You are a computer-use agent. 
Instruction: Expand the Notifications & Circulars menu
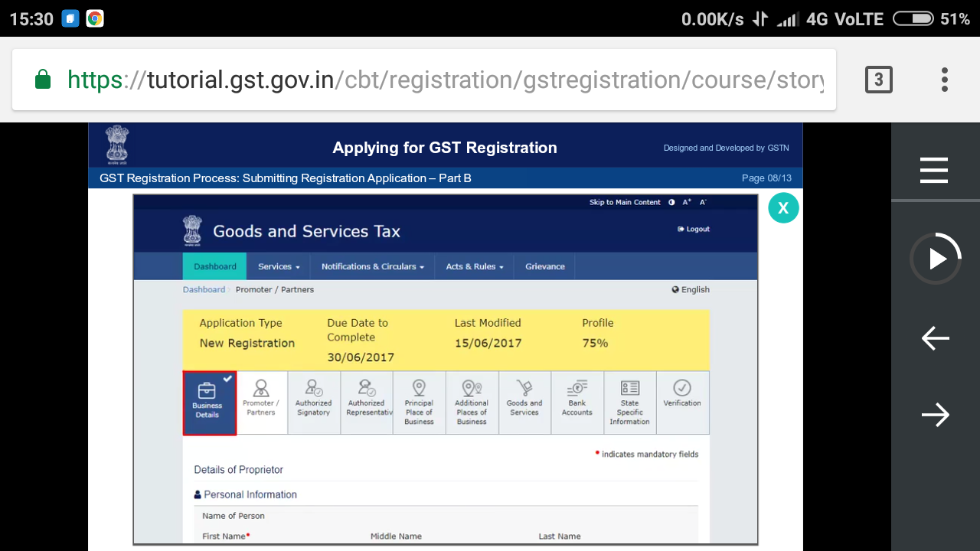[x=372, y=266]
